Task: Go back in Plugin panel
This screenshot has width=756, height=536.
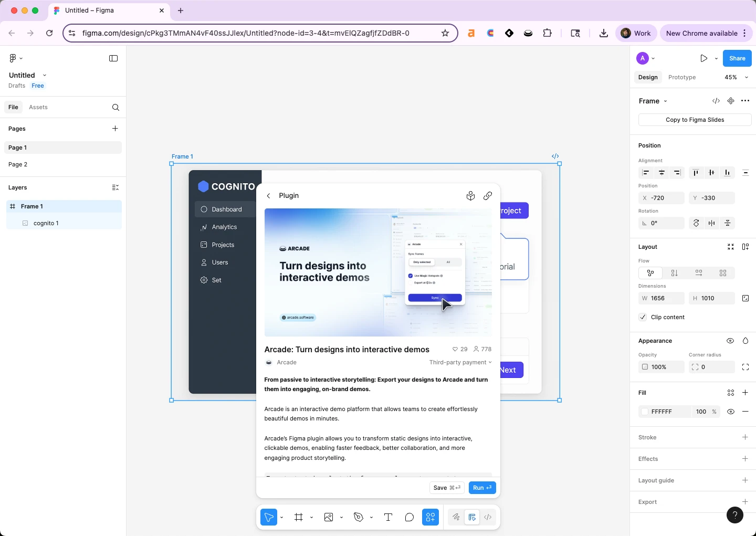Action: 269,196
